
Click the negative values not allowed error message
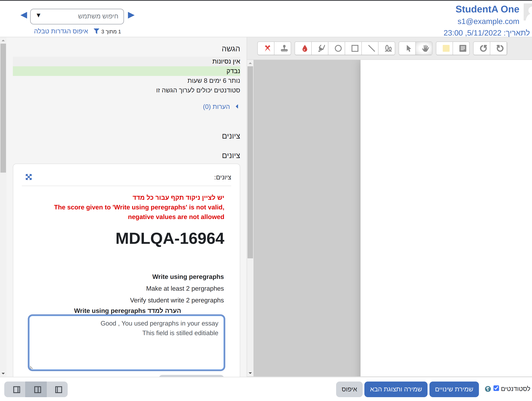[x=139, y=212]
